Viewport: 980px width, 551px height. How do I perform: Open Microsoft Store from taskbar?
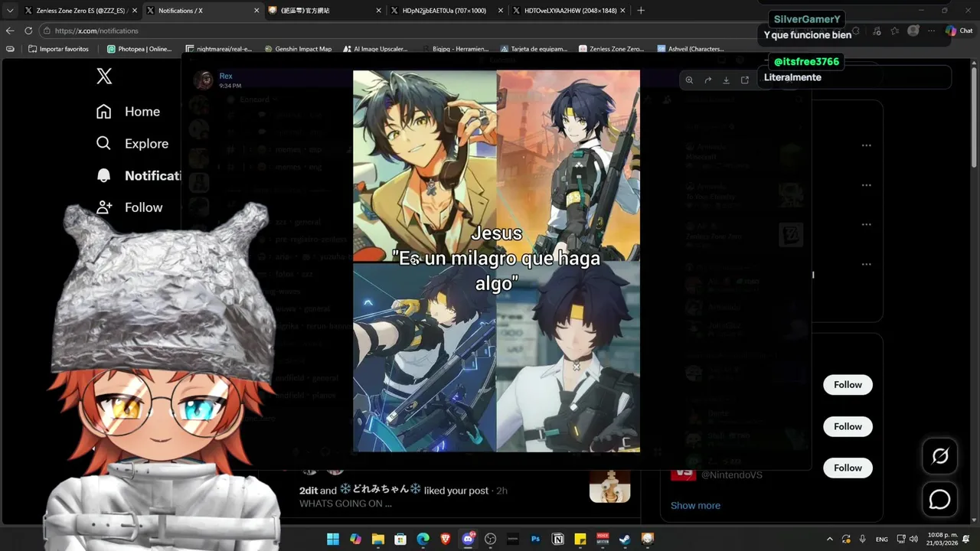(x=400, y=539)
